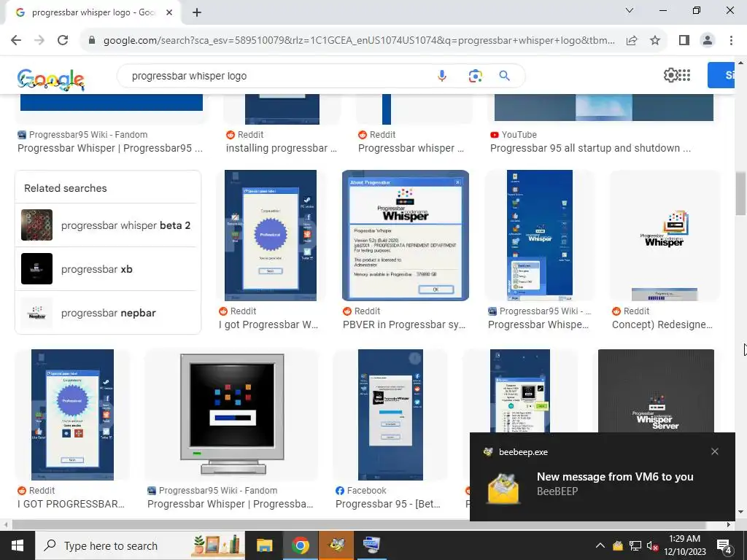This screenshot has height=560, width=747.
Task: Open File Explorer from taskbar
Action: tap(264, 545)
